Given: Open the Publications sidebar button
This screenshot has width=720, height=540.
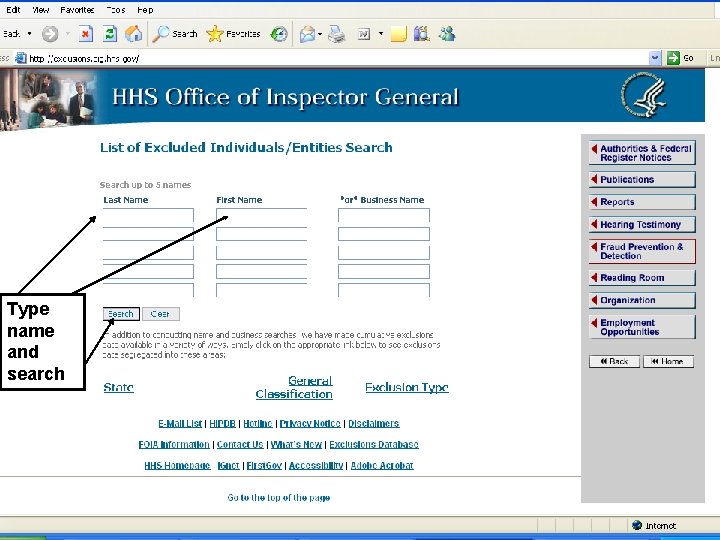Looking at the screenshot, I should pos(642,180).
